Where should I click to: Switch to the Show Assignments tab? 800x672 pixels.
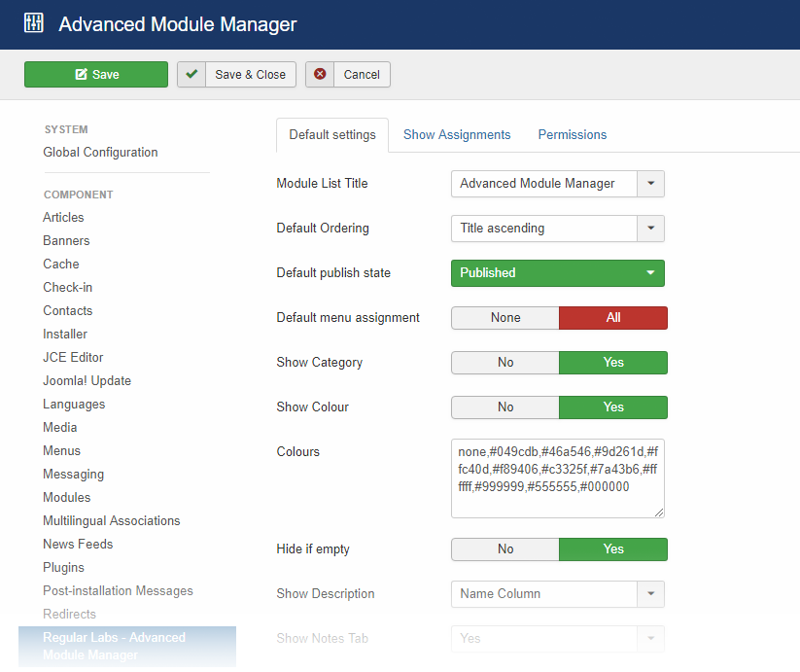tap(457, 135)
